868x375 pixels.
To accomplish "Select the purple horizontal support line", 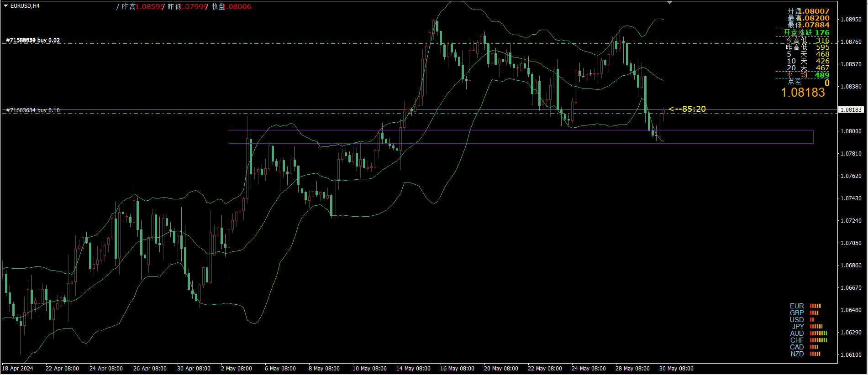I will point(521,144).
